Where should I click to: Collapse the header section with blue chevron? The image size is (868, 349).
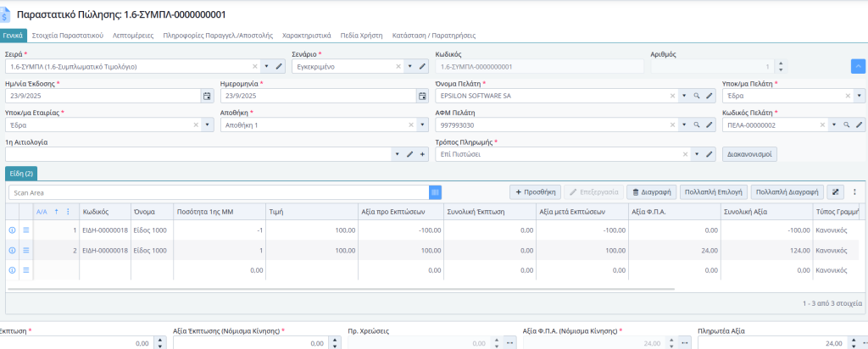tap(857, 66)
